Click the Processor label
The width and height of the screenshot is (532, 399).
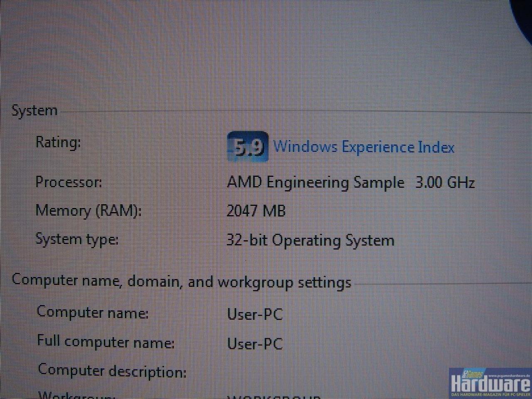[69, 182]
